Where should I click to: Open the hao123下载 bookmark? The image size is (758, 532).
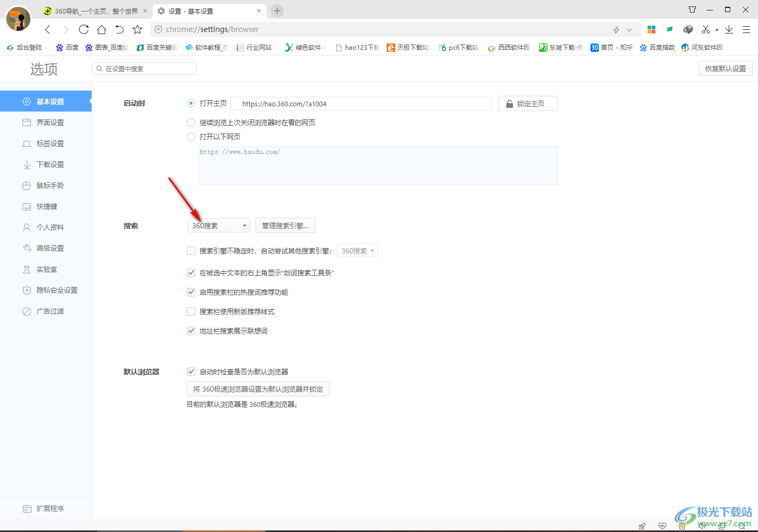(358, 48)
